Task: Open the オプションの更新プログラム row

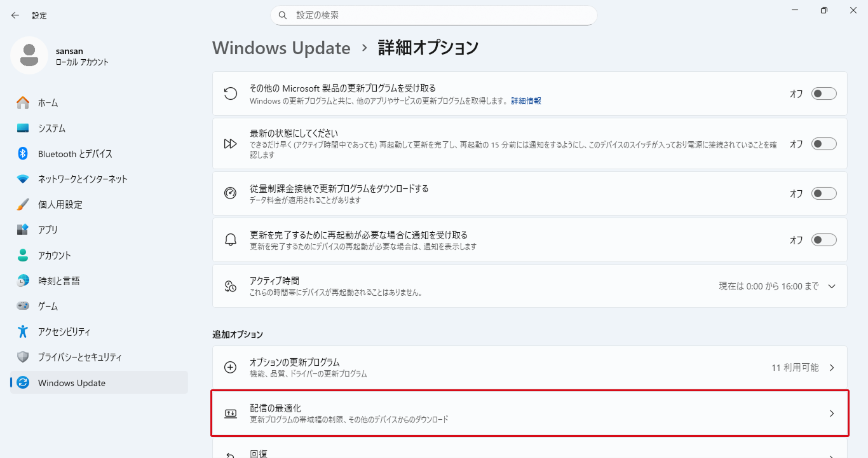Action: coord(530,367)
